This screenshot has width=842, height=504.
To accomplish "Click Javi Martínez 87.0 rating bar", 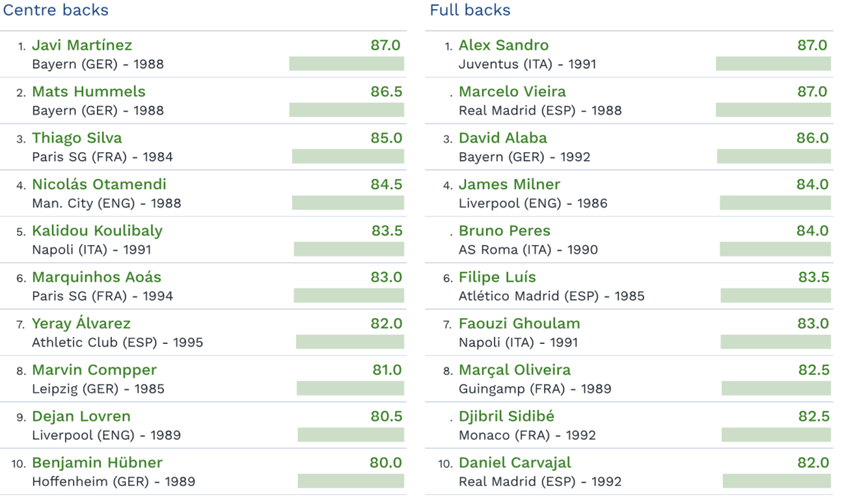I will [x=346, y=64].
